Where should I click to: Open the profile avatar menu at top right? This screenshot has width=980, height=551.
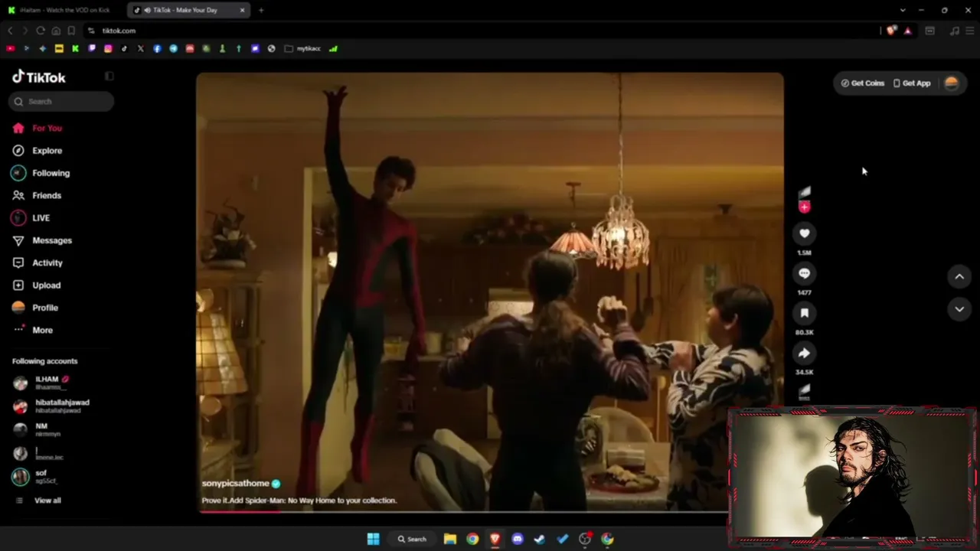(x=952, y=83)
